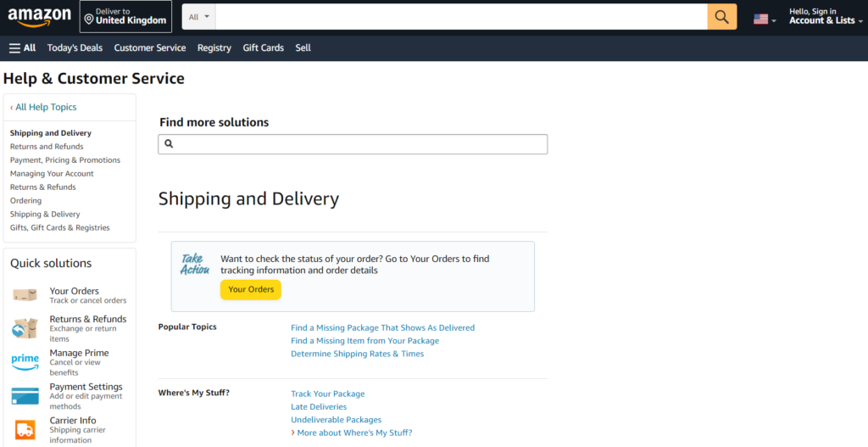Image resolution: width=868 pixels, height=447 pixels.
Task: Click the yellow Your Orders button
Action: tap(251, 290)
